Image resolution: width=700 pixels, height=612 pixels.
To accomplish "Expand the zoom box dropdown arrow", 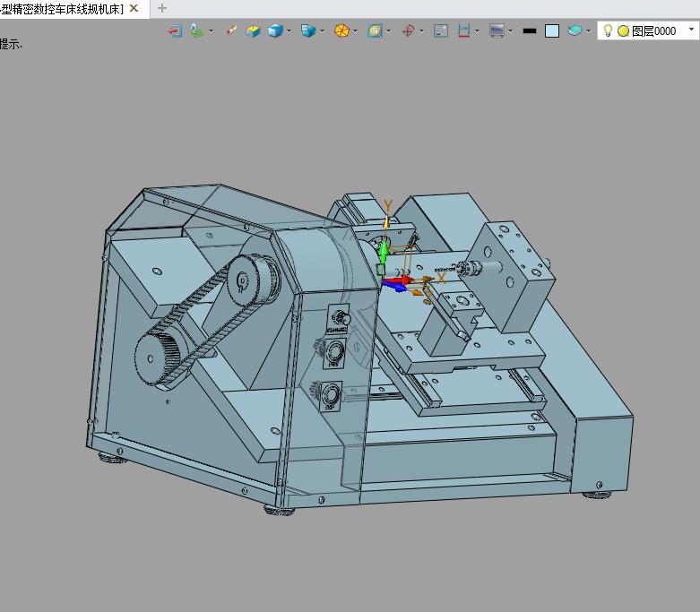I will pos(388,31).
